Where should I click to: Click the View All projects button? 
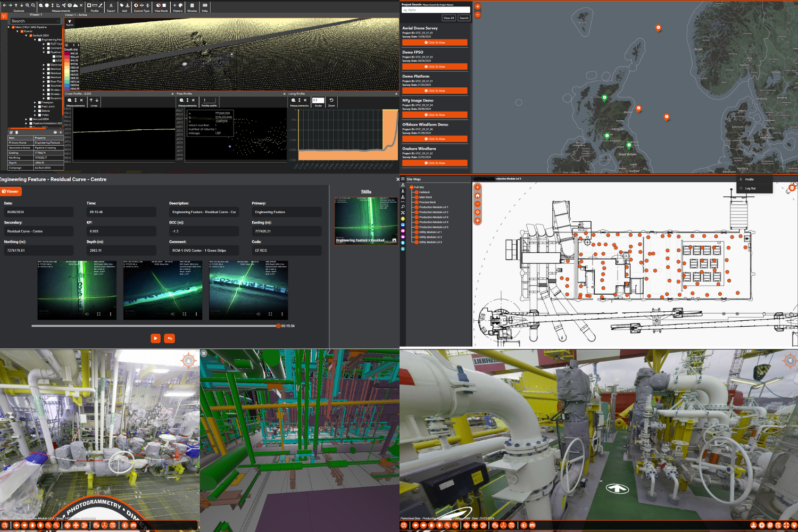click(x=449, y=18)
